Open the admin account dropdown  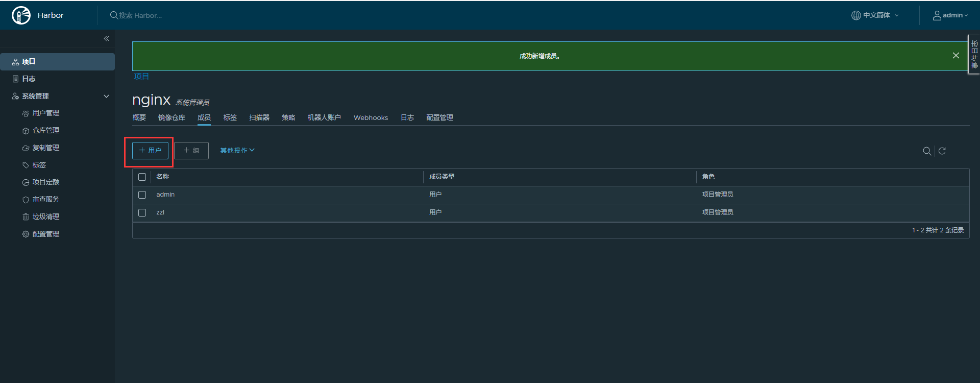click(x=950, y=15)
